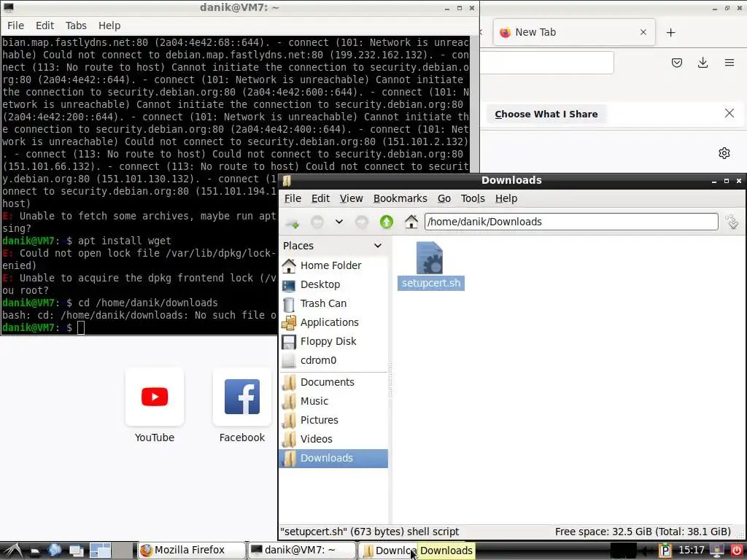Open Edit menu in Downloads window
The height and width of the screenshot is (560, 747).
[321, 198]
